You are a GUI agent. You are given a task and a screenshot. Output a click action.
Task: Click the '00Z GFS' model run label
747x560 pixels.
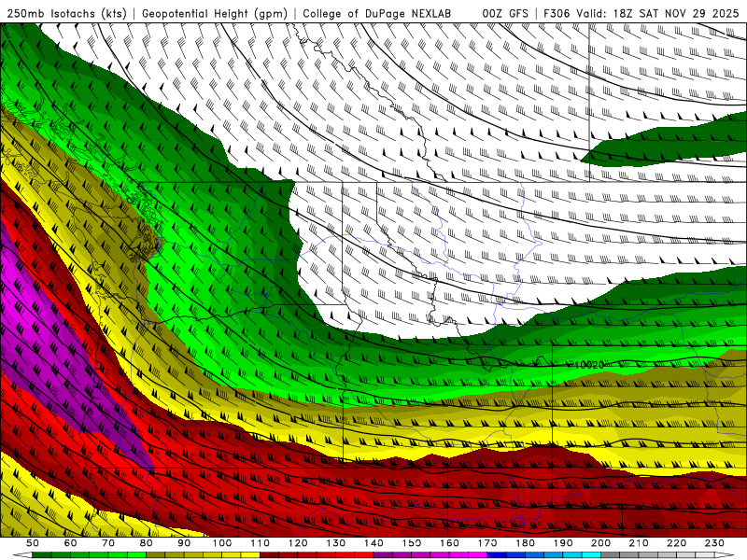505,13
